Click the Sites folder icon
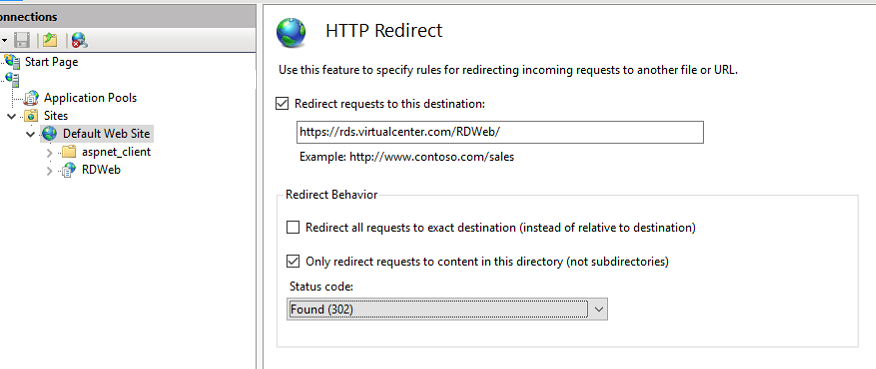Screen dimensions: 876x369 [x=32, y=116]
